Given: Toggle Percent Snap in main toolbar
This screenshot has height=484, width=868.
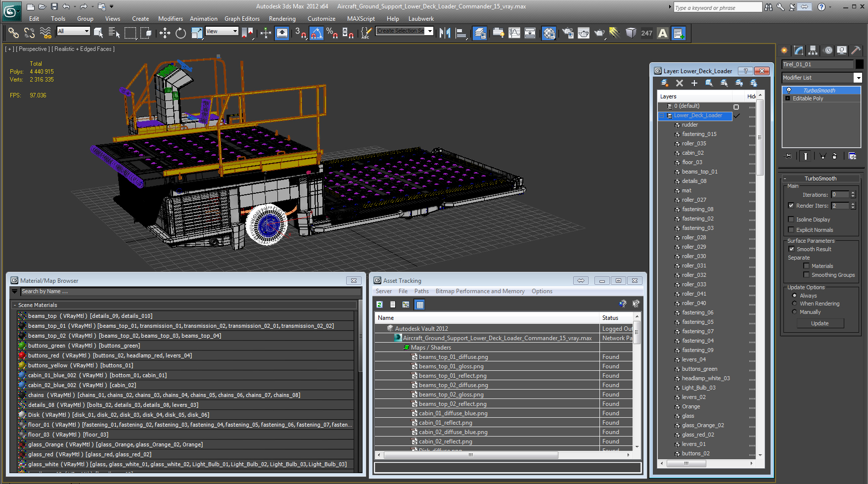Looking at the screenshot, I should tap(332, 33).
